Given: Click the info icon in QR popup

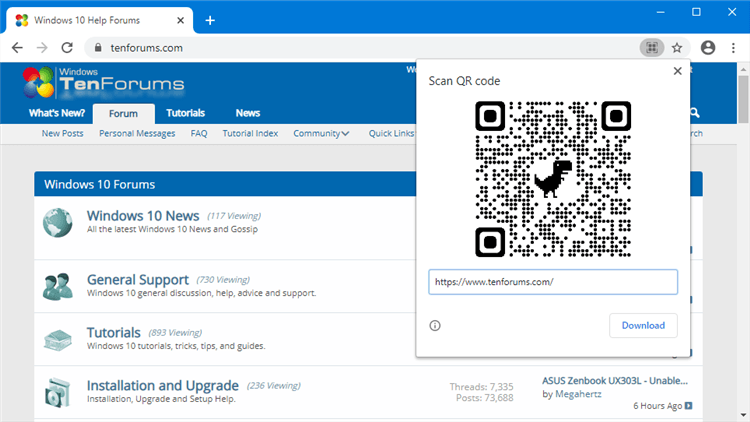Looking at the screenshot, I should click(435, 326).
